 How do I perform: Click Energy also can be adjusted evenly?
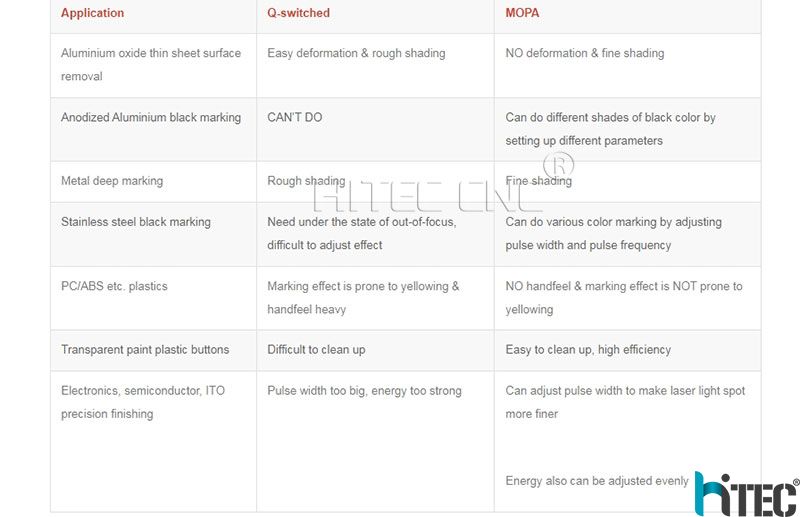596,481
